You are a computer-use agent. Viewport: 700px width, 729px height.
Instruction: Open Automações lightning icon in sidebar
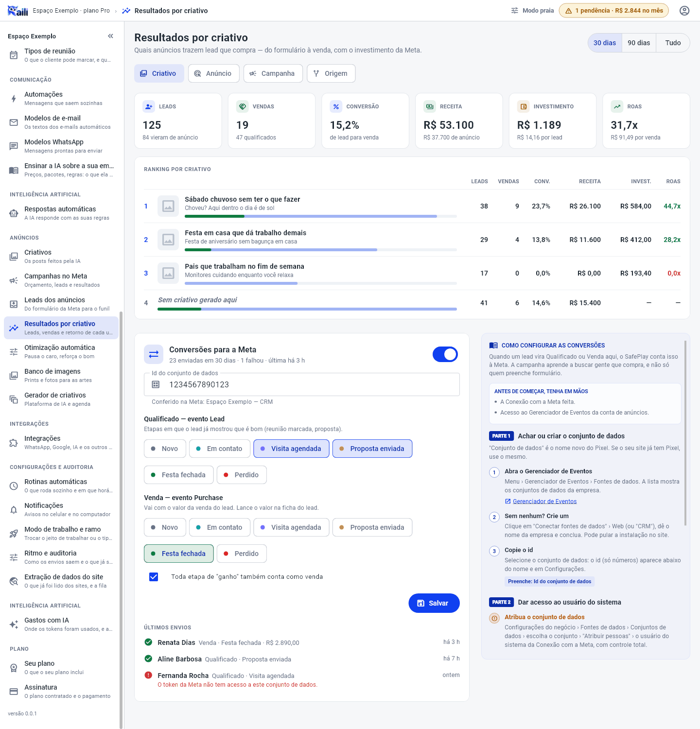[x=14, y=99]
